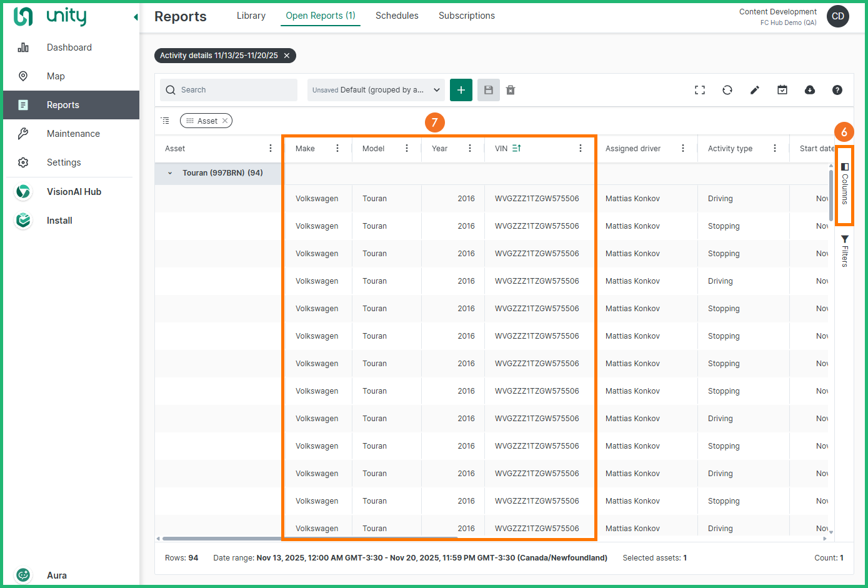The height and width of the screenshot is (588, 868).
Task: Open help via the question mark icon
Action: 837,90
